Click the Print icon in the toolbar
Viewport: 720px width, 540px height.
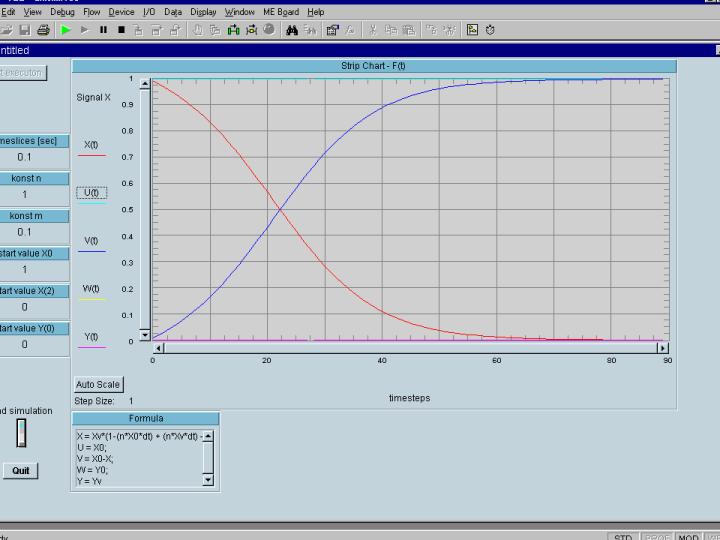tap(43, 30)
